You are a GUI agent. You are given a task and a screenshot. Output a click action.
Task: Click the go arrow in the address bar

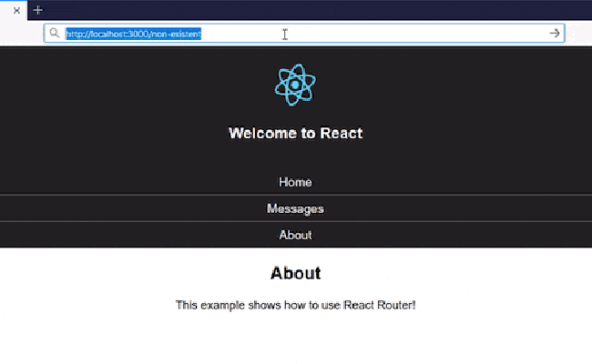tap(555, 33)
